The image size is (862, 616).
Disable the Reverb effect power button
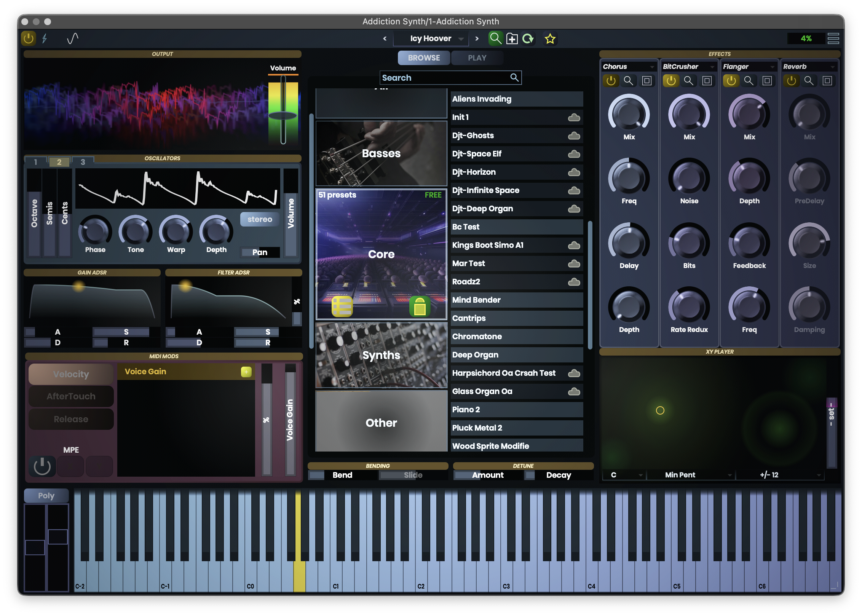point(792,81)
